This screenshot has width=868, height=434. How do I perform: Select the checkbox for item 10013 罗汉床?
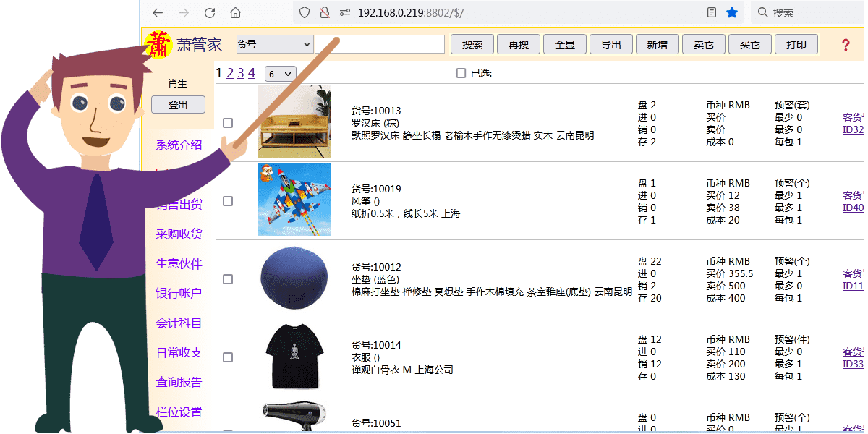pos(228,122)
